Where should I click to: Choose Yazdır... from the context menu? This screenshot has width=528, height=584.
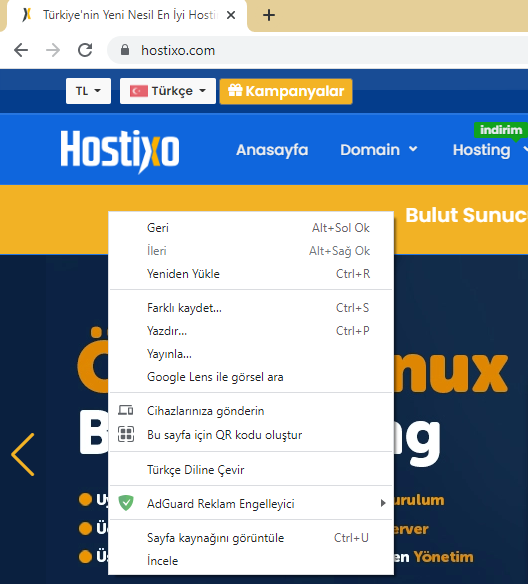tap(251, 331)
